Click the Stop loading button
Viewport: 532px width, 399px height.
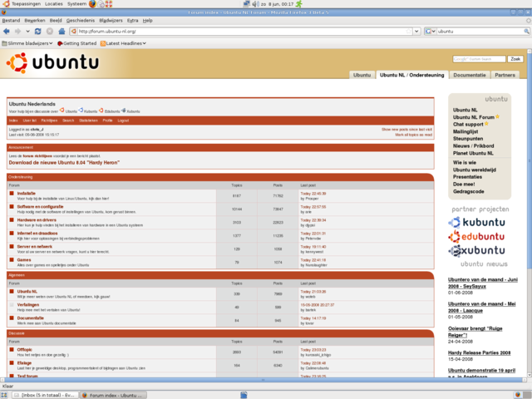50,32
